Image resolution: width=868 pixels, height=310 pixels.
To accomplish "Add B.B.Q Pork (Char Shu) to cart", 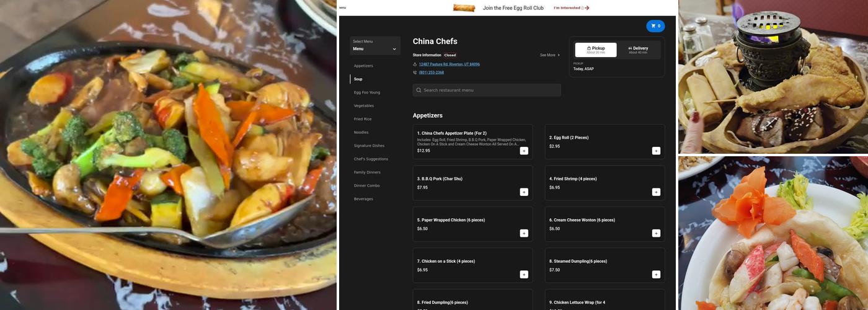I will 524,192.
